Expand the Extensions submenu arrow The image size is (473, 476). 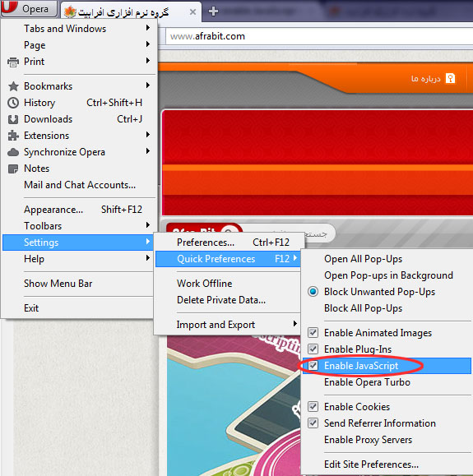point(148,135)
